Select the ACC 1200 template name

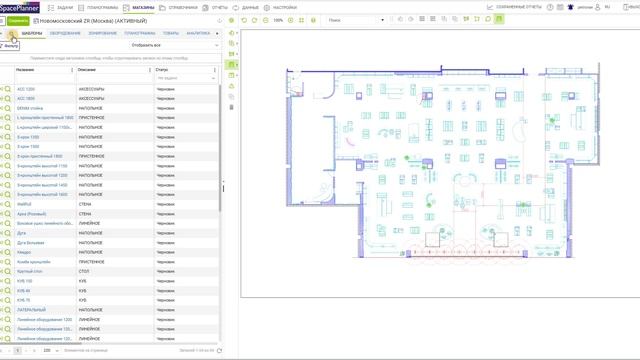pos(26,89)
